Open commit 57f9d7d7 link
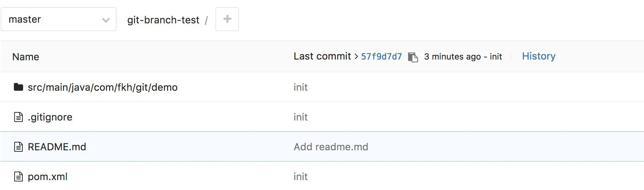The height and width of the screenshot is (190, 644). tap(381, 57)
